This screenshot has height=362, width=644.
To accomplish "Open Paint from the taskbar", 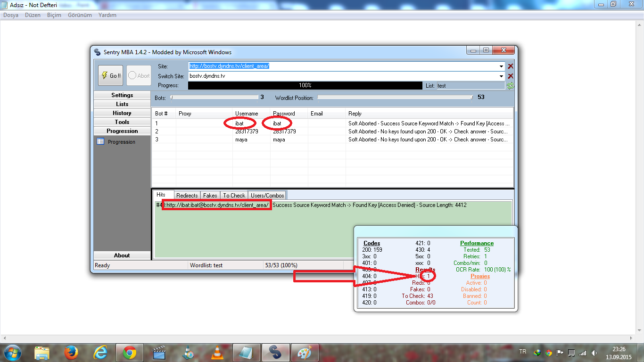I will tap(305, 352).
